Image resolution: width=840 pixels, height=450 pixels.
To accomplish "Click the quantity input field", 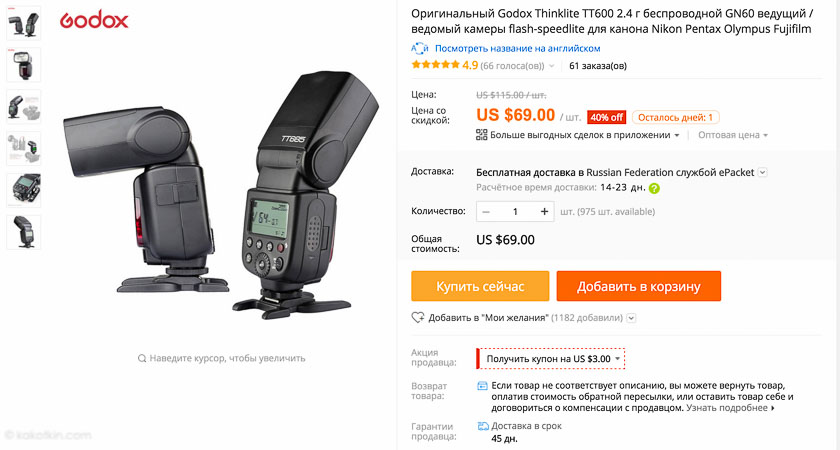I will tap(515, 212).
